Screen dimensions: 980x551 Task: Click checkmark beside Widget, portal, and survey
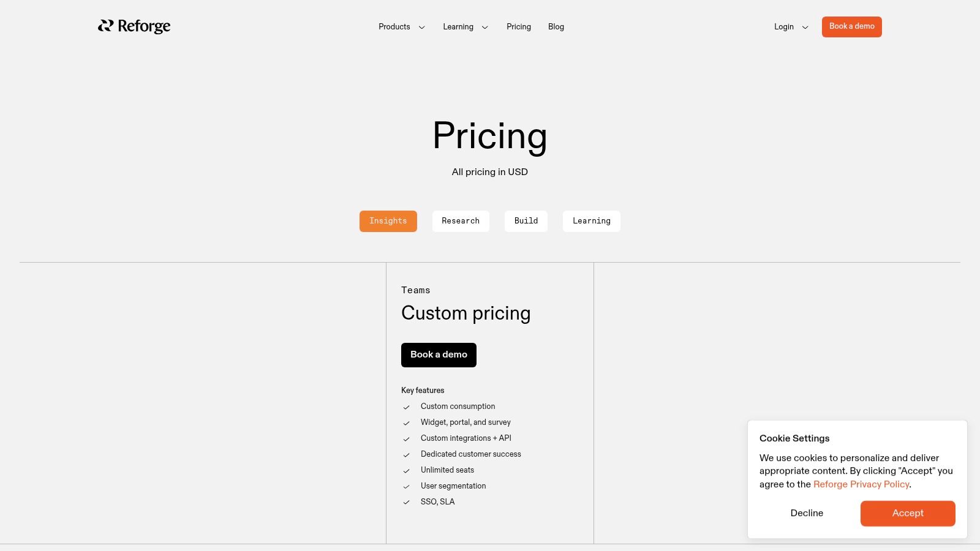coord(406,423)
